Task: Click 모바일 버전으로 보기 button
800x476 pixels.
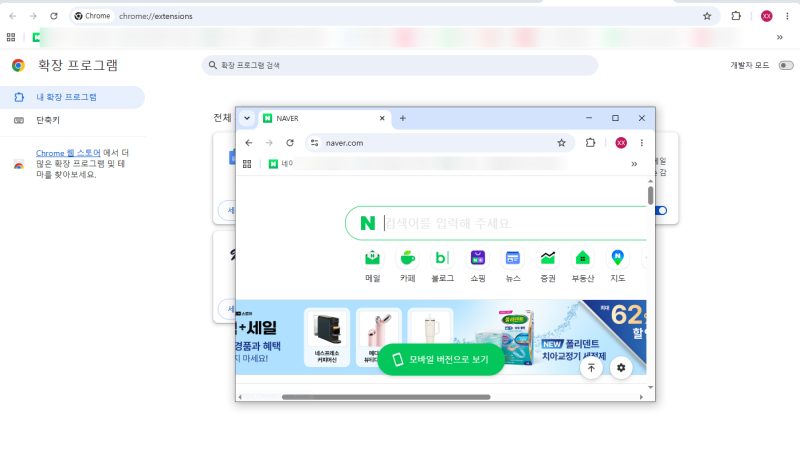Action: (x=441, y=360)
